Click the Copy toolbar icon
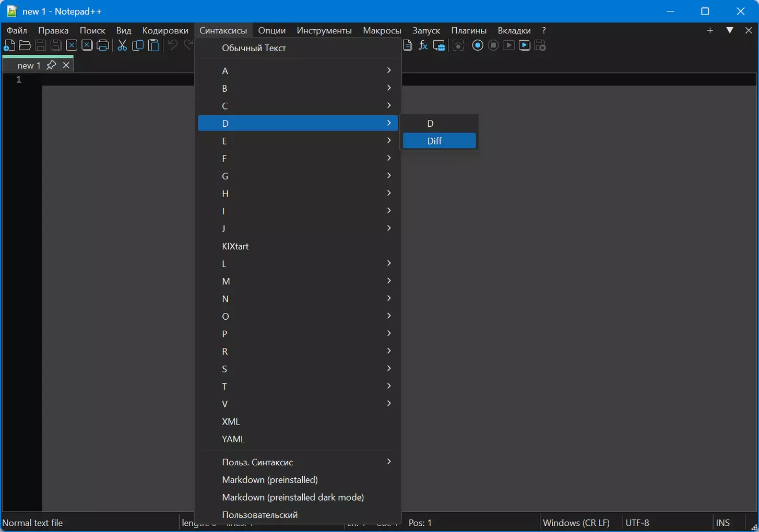This screenshot has width=759, height=532. point(138,45)
